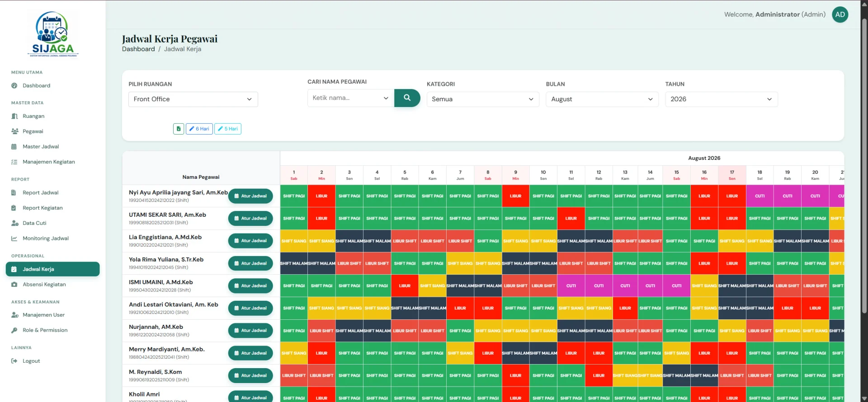Image resolution: width=868 pixels, height=402 pixels.
Task: Click Atur Jadwal for Merry Mardiyanti
Action: click(250, 353)
